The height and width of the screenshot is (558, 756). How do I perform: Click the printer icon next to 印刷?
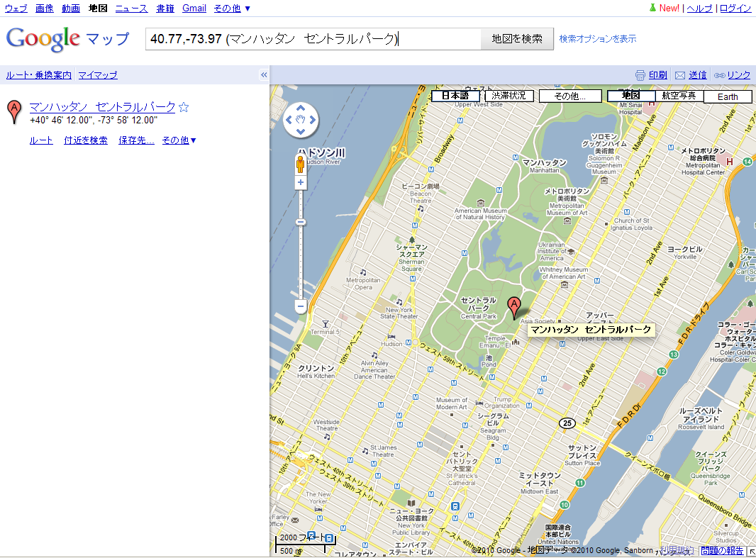(640, 75)
